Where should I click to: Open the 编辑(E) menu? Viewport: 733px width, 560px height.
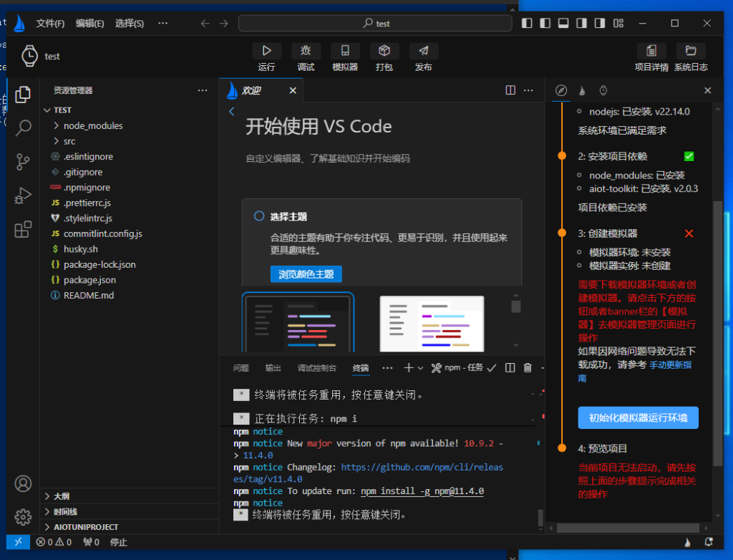tap(89, 24)
